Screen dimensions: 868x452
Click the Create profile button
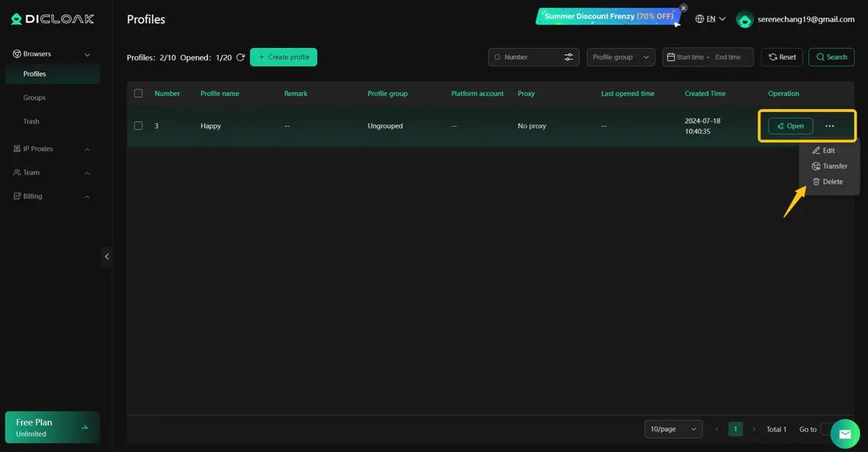point(283,58)
